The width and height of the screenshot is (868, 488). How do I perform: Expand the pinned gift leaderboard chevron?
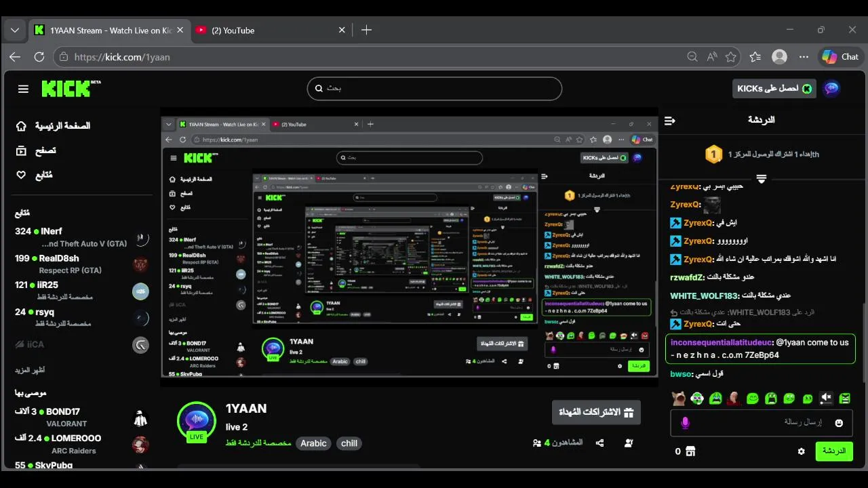(762, 179)
